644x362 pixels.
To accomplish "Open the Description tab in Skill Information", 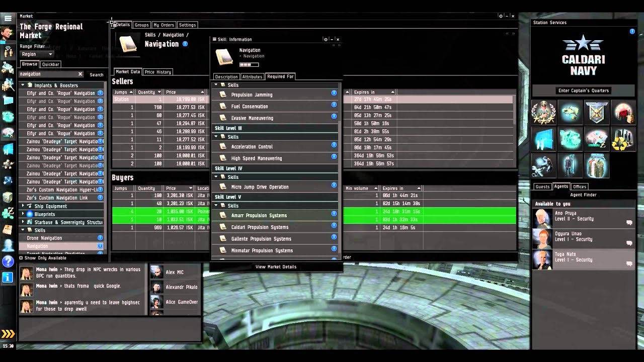I will point(226,76).
